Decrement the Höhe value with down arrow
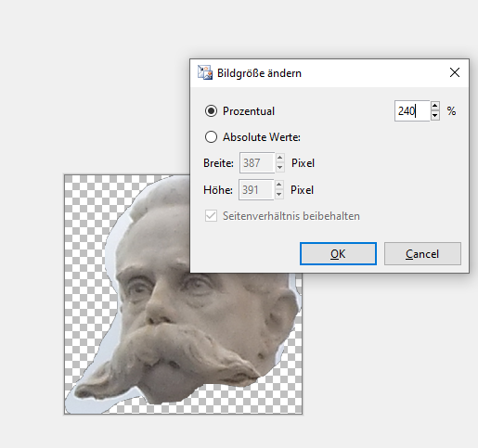The image size is (478, 448). (278, 195)
